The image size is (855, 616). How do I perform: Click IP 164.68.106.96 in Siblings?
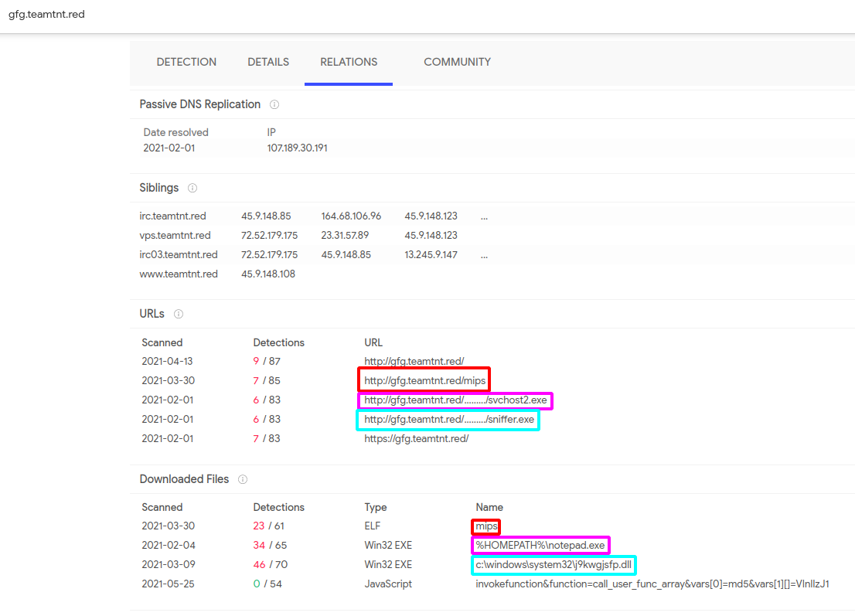tap(351, 216)
